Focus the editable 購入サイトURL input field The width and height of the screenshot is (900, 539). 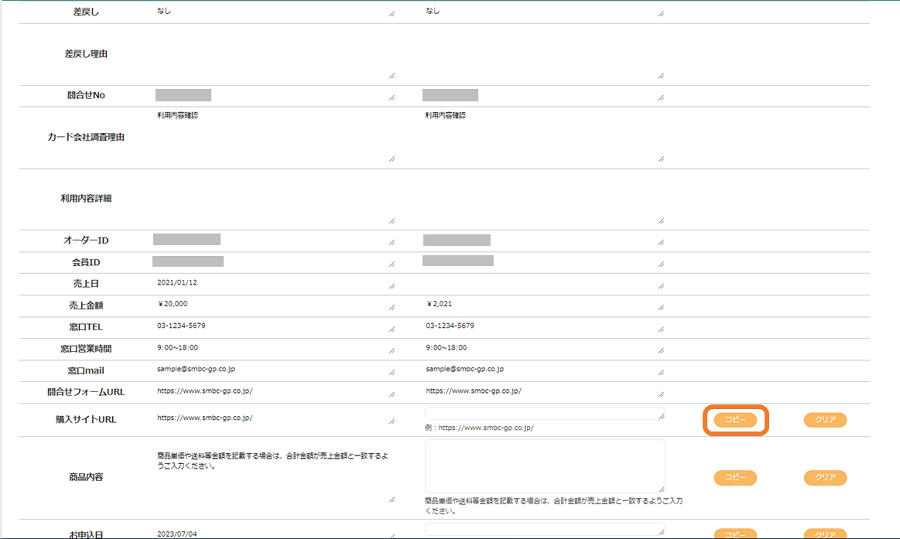coord(545,413)
